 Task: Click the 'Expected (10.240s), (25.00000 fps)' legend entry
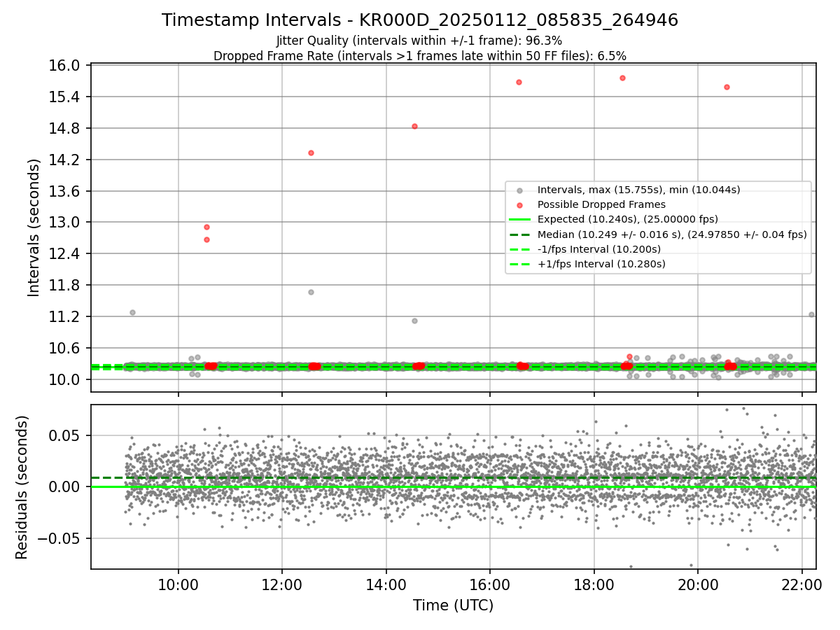tap(627, 219)
